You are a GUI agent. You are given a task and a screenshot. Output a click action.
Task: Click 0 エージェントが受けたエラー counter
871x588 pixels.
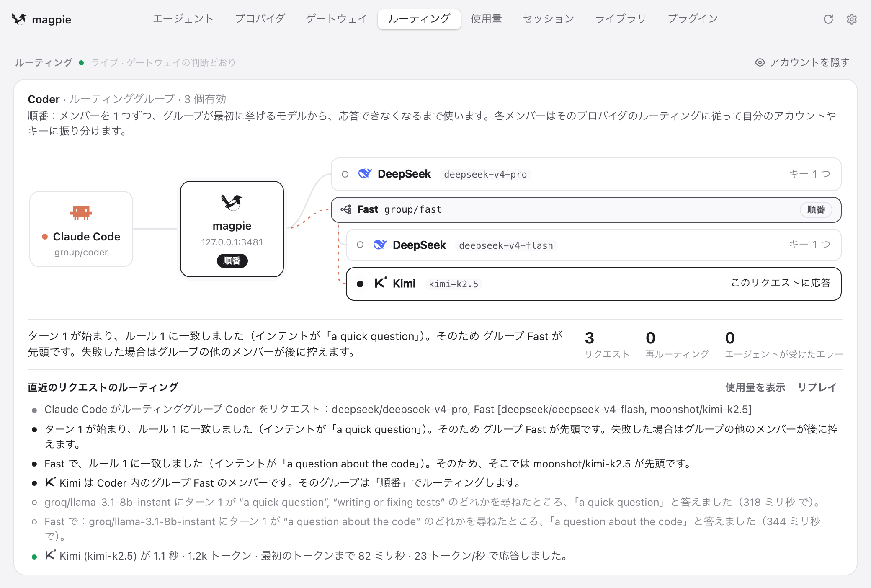(784, 344)
